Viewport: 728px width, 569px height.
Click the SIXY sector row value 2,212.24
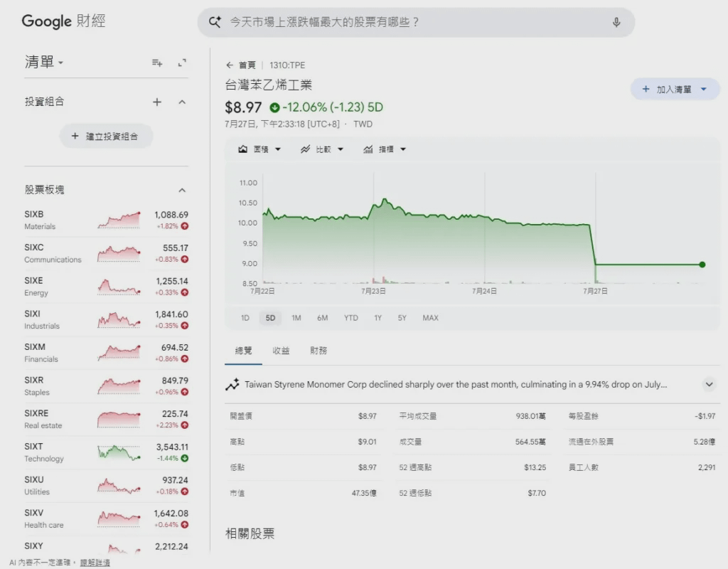tap(171, 547)
